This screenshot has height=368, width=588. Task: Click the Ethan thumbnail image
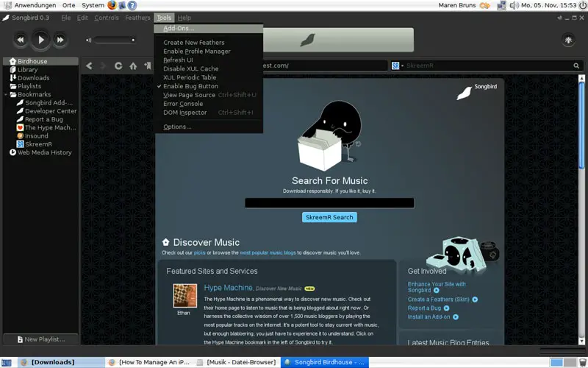(x=185, y=296)
